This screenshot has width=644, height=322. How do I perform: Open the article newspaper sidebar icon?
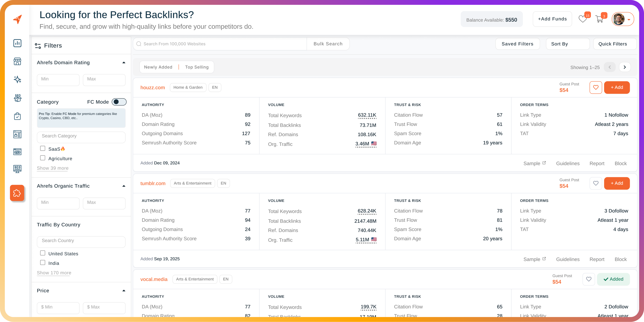(x=17, y=134)
